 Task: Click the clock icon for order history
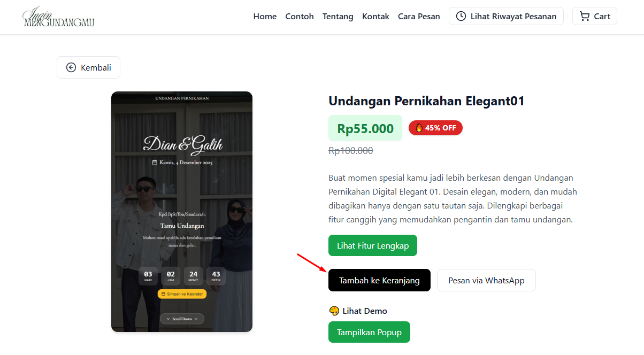(x=461, y=17)
